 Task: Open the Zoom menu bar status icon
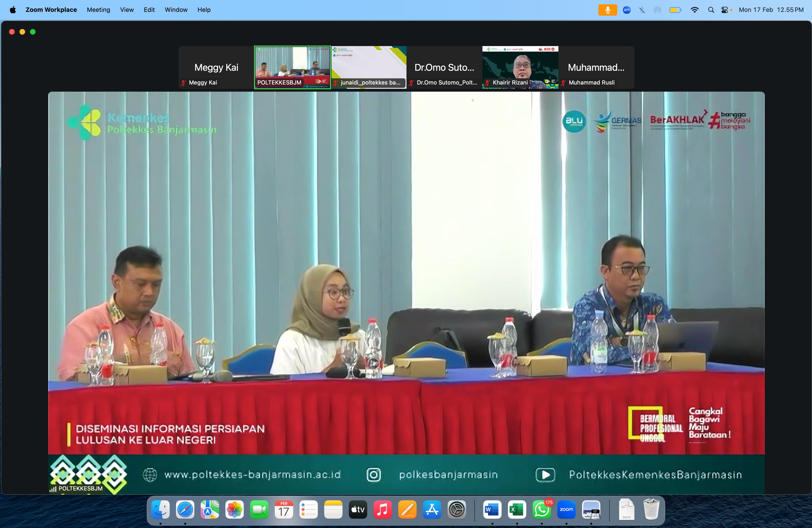click(626, 10)
